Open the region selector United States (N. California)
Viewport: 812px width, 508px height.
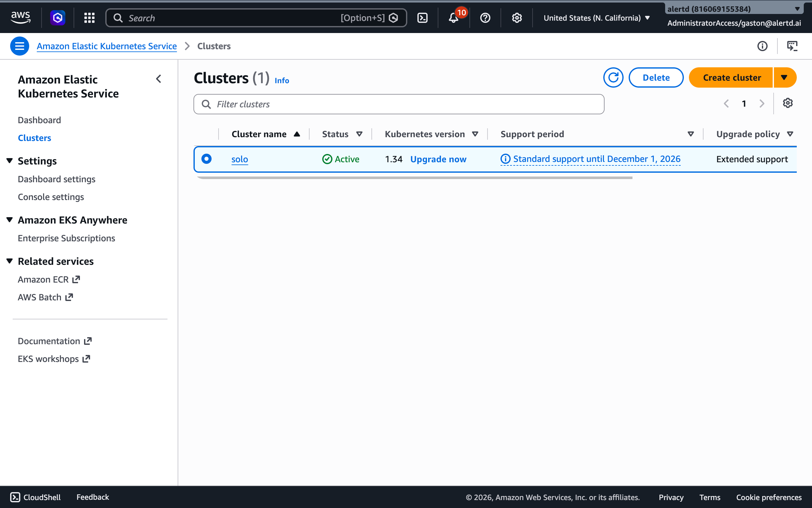[597, 18]
